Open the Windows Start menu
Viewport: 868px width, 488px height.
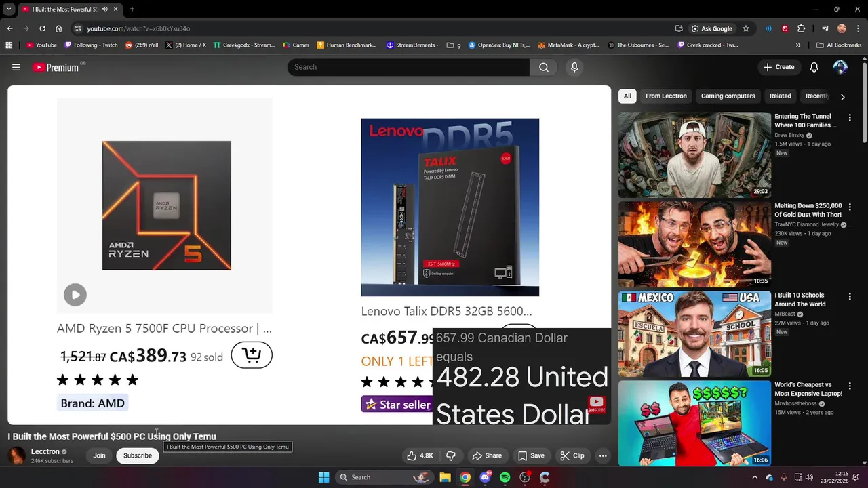point(324,477)
